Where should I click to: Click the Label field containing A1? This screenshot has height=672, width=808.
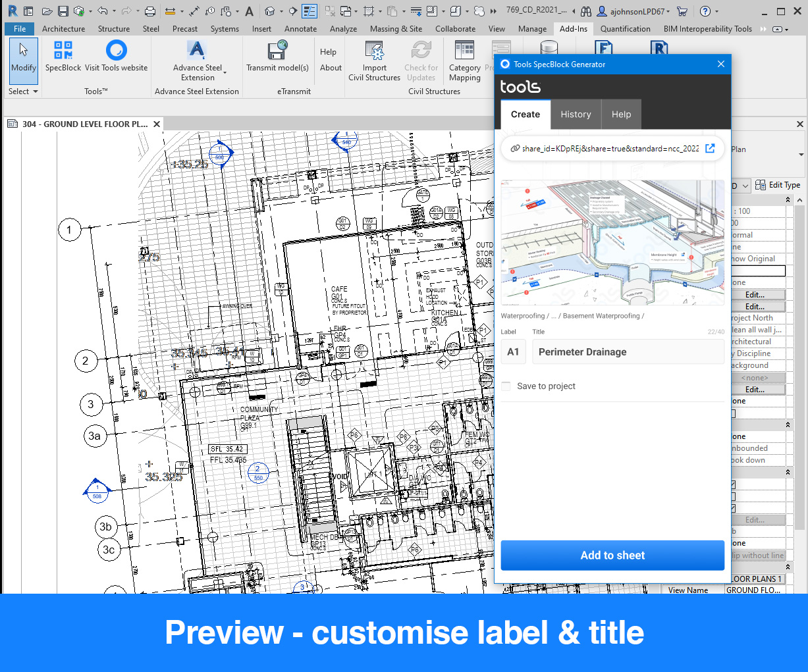tap(513, 352)
